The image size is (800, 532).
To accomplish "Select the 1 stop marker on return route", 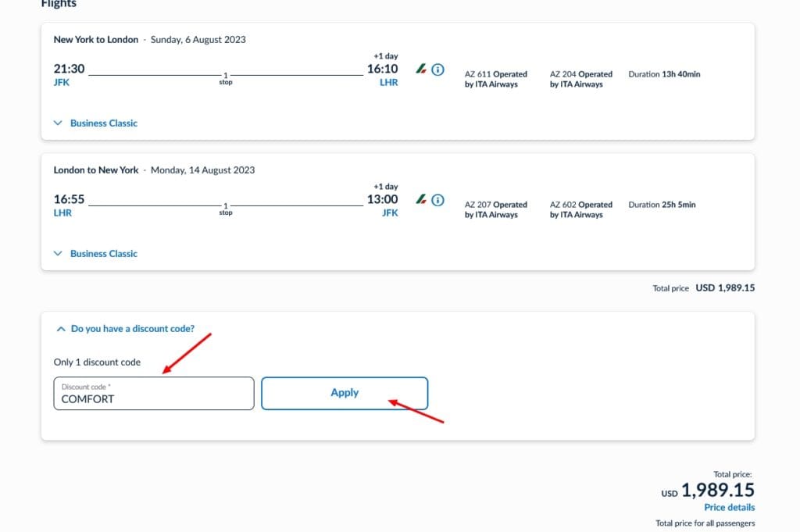I will pos(226,209).
